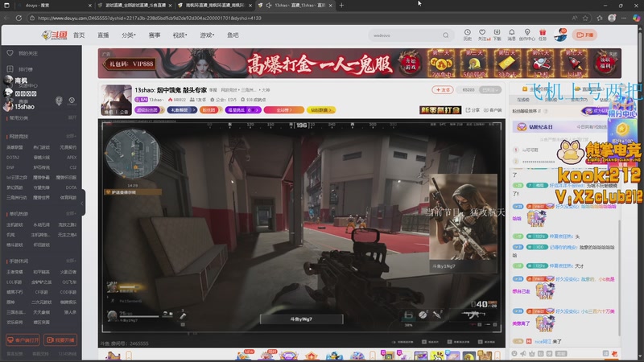Switch to the 南枫 直播 browser tab
The height and width of the screenshot is (362, 644).
coord(214,6)
